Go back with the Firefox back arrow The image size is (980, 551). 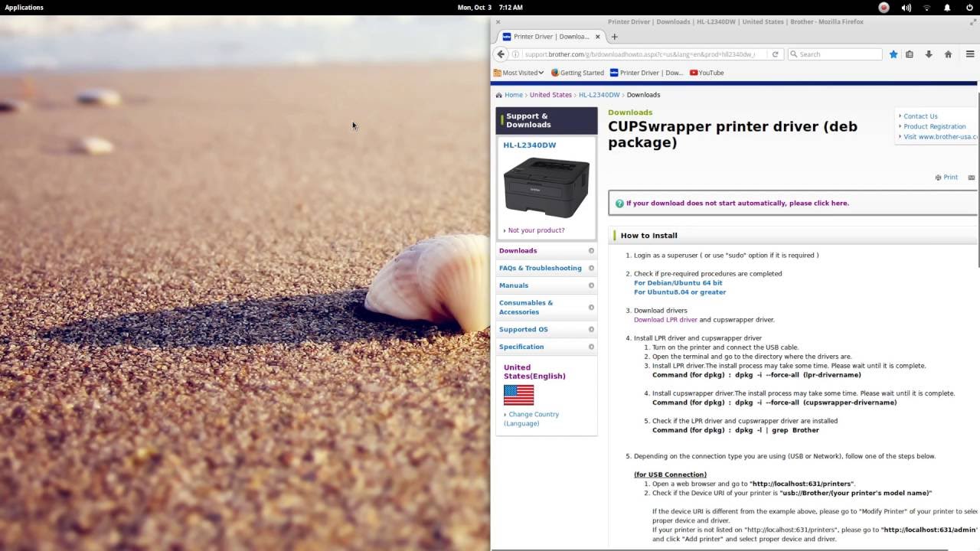(x=501, y=54)
